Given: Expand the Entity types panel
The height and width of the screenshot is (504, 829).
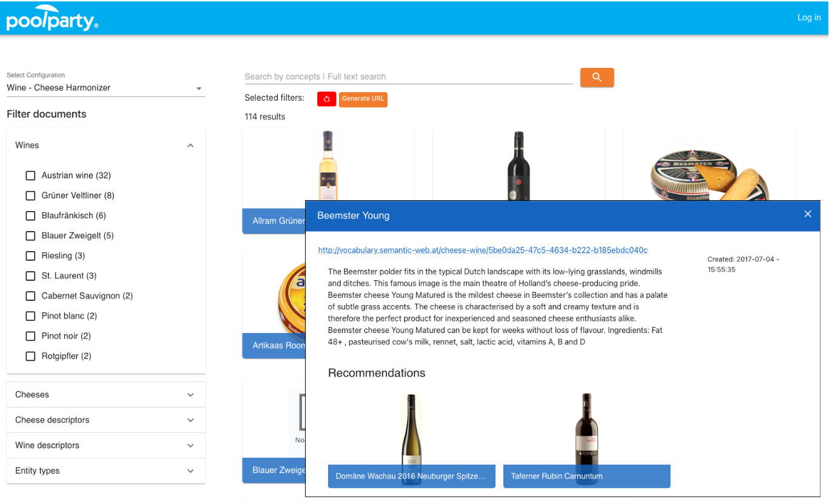Looking at the screenshot, I should (x=106, y=471).
